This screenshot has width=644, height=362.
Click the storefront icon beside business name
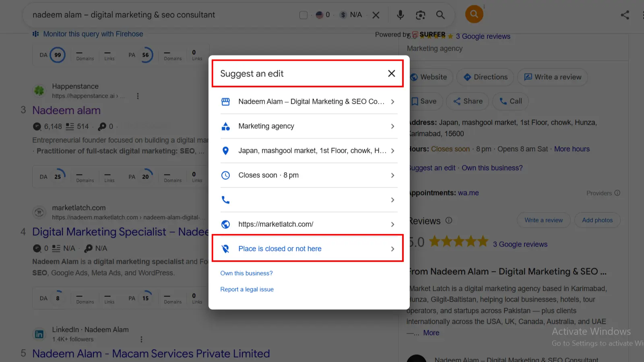click(226, 102)
